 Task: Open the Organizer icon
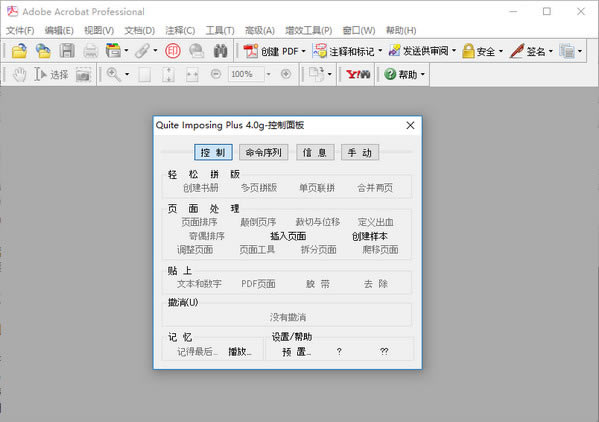pos(113,51)
